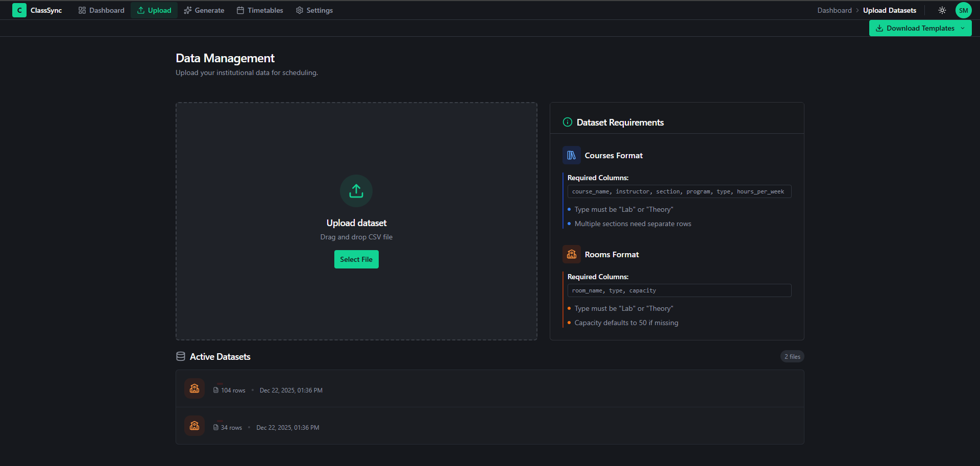Expand the Download Templates chevron
The width and height of the screenshot is (980, 466).
click(x=963, y=28)
